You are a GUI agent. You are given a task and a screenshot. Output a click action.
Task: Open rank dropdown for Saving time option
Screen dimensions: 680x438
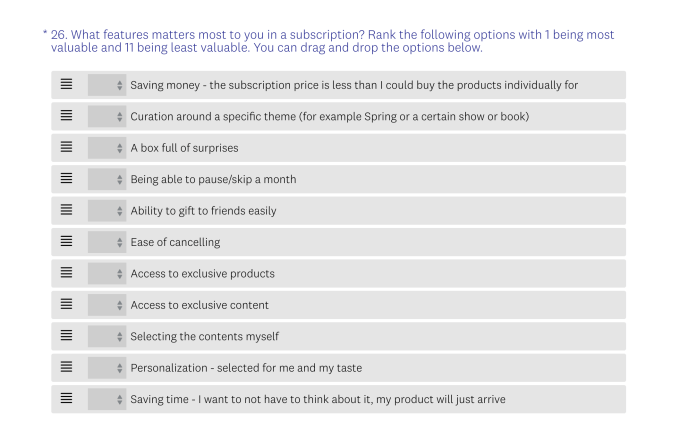[107, 399]
